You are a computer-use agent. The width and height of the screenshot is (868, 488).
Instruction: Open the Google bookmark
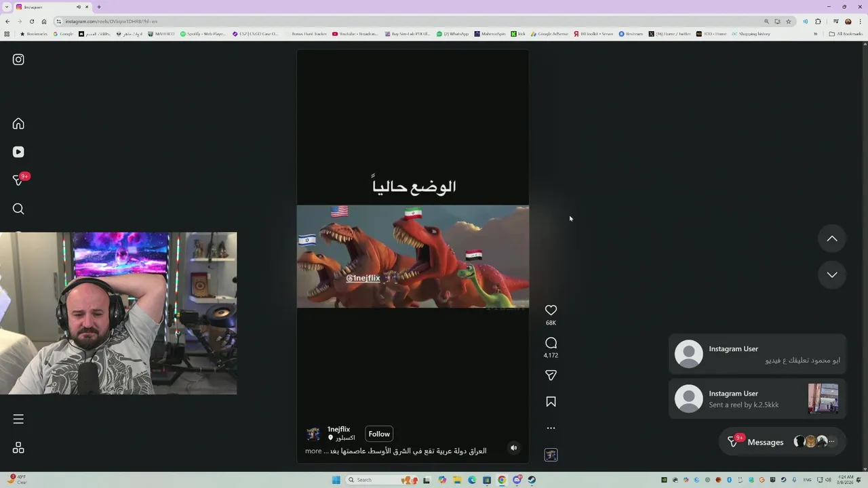tap(64, 33)
